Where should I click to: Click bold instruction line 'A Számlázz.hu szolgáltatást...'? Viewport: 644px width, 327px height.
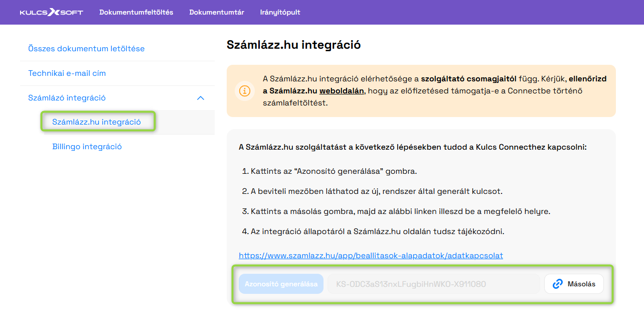click(x=412, y=147)
